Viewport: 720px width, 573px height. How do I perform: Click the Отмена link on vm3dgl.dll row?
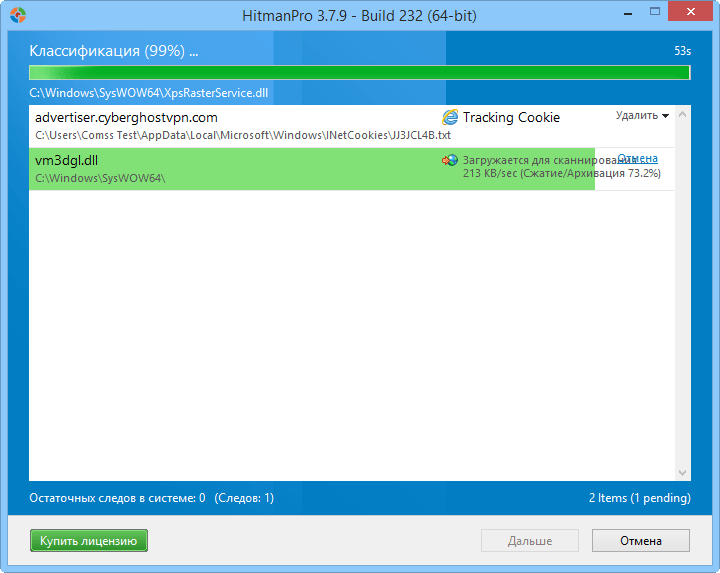pos(638,159)
